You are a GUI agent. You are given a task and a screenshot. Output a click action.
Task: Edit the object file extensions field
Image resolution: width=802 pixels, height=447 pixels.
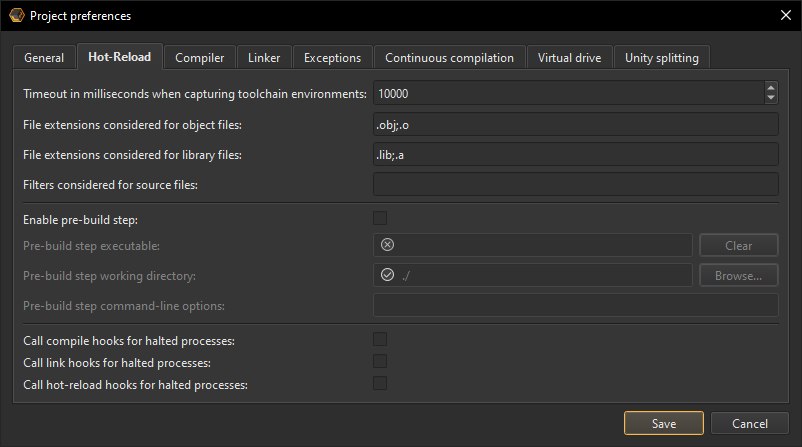(x=576, y=124)
